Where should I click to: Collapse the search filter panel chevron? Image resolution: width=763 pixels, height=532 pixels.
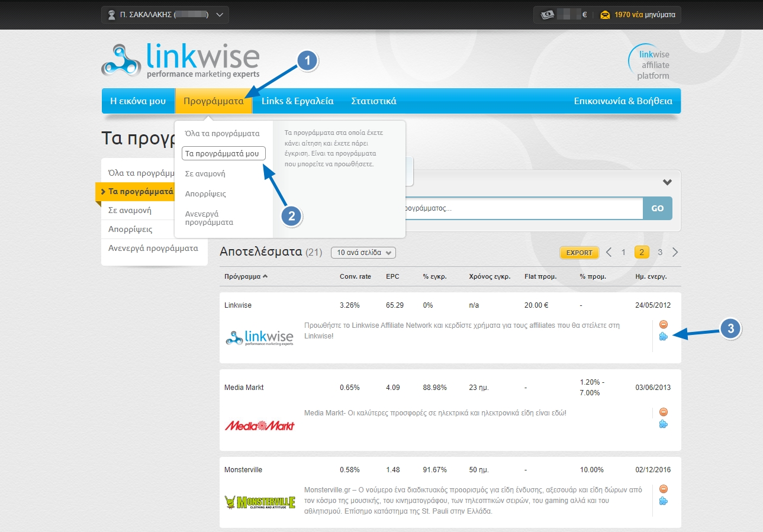pyautogui.click(x=667, y=182)
